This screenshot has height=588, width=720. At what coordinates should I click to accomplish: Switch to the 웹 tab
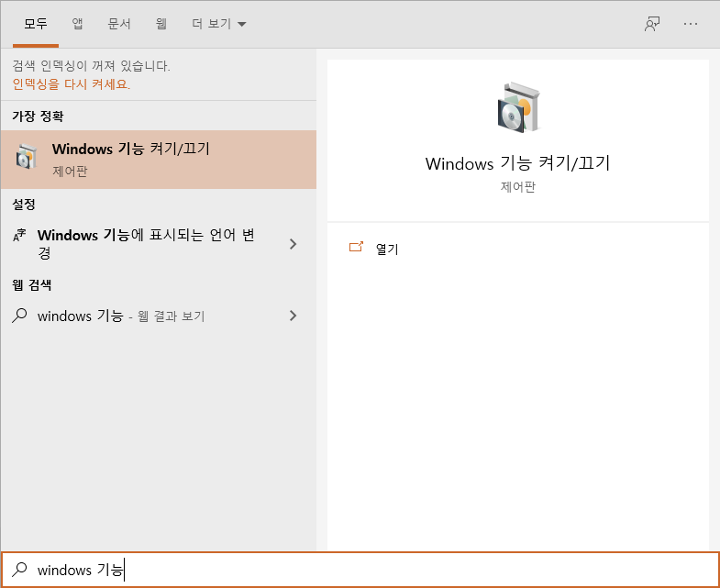(x=161, y=24)
